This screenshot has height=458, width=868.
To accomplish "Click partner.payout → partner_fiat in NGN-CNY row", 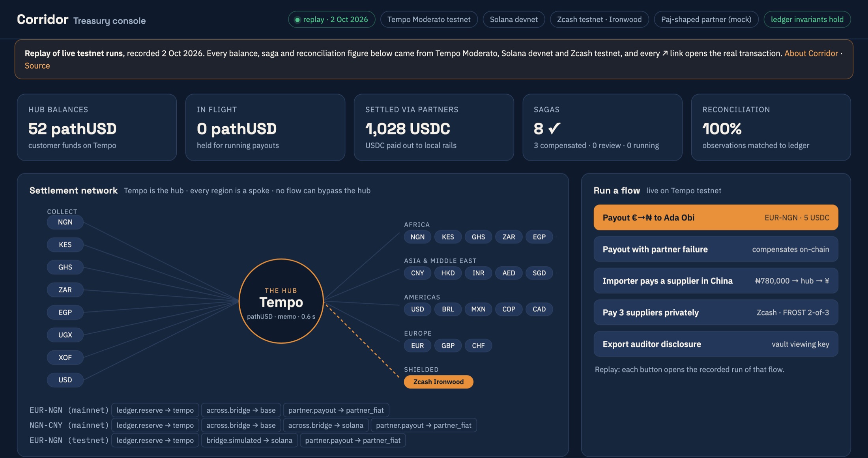I will [424, 425].
